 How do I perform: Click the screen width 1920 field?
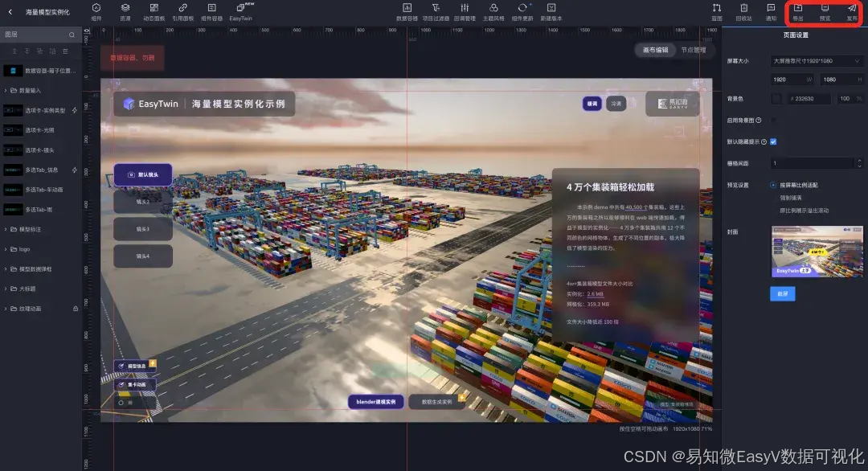point(792,80)
